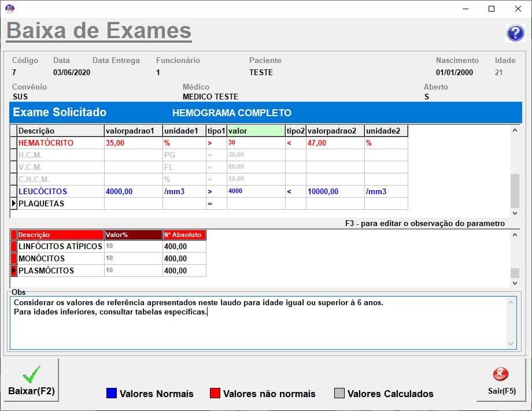This screenshot has height=411, width=532.
Task: Click the empty valor cell of PLAQUETAS
Action: click(256, 203)
